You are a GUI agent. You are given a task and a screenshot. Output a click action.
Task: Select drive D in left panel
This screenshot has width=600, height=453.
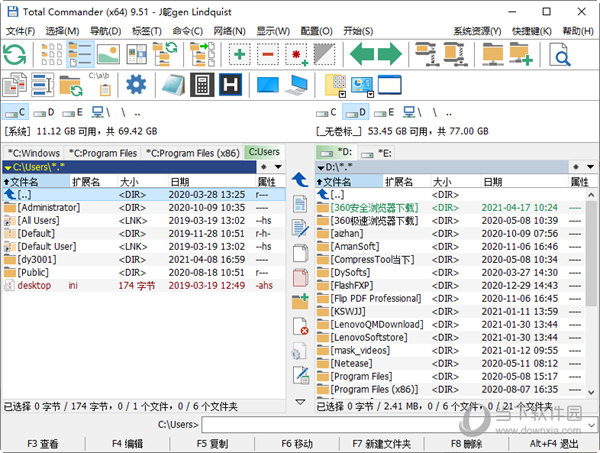pyautogui.click(x=44, y=112)
